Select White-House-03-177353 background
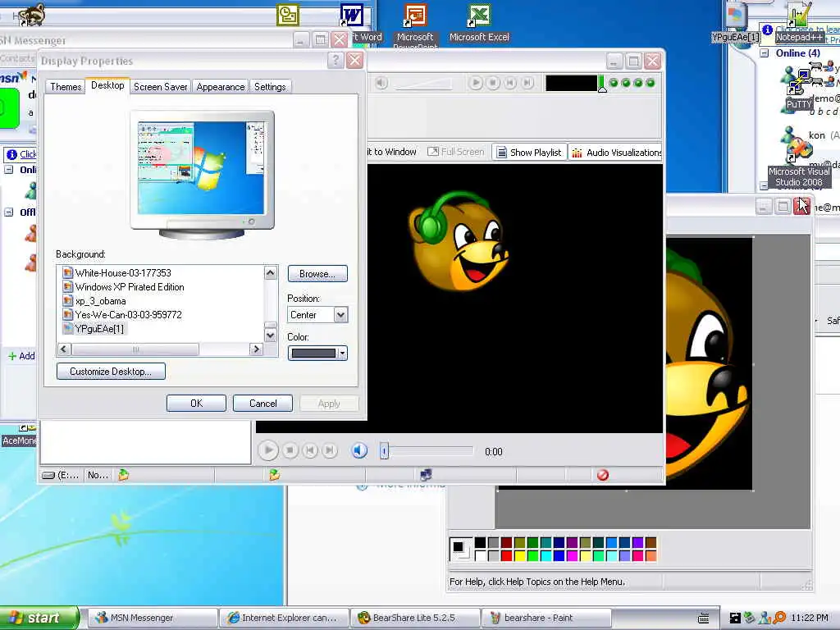The width and height of the screenshot is (840, 630). (123, 272)
